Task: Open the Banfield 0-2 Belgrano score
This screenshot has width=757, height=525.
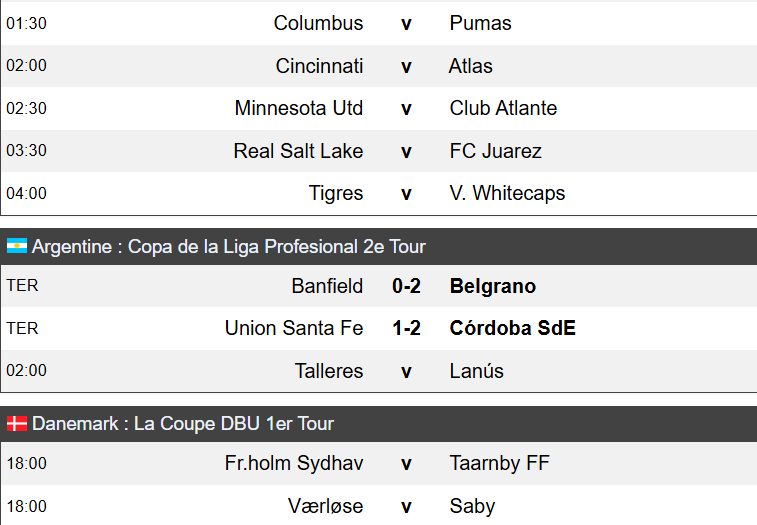Action: (407, 286)
